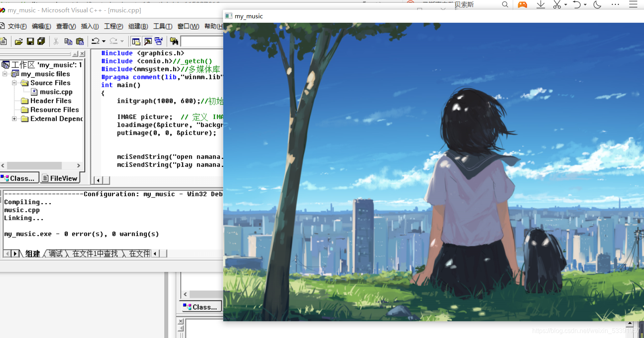This screenshot has height=338, width=644.
Task: Click the Find in Files binoculars icon
Action: [x=174, y=41]
